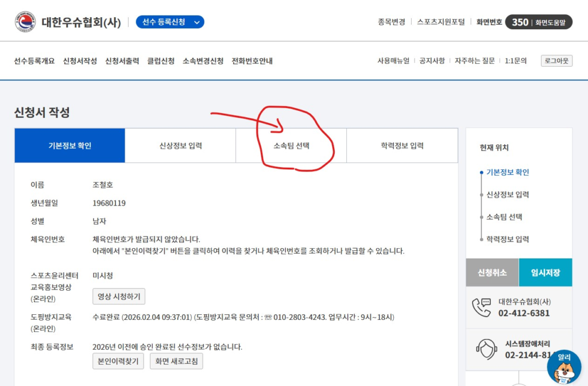This screenshot has width=588, height=386.
Task: Open the 스포츠지원포털 link
Action: pyautogui.click(x=440, y=22)
